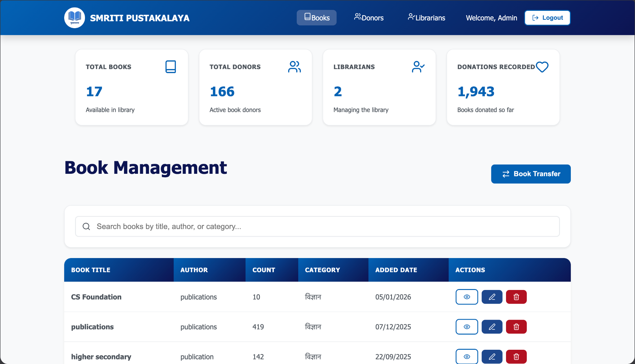
Task: Open the Book Transfer dialog
Action: click(531, 174)
